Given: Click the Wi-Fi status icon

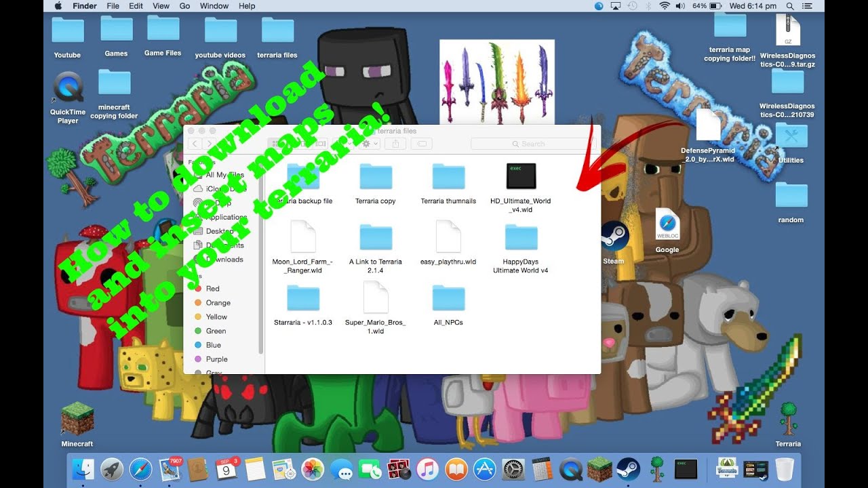Looking at the screenshot, I should tap(664, 6).
